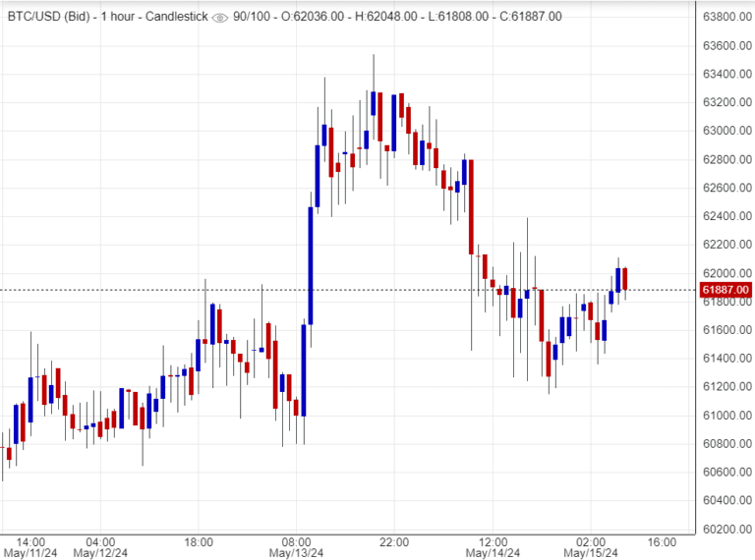The image size is (755, 560).
Task: Click the 63000.00 price axis label
Action: click(726, 131)
